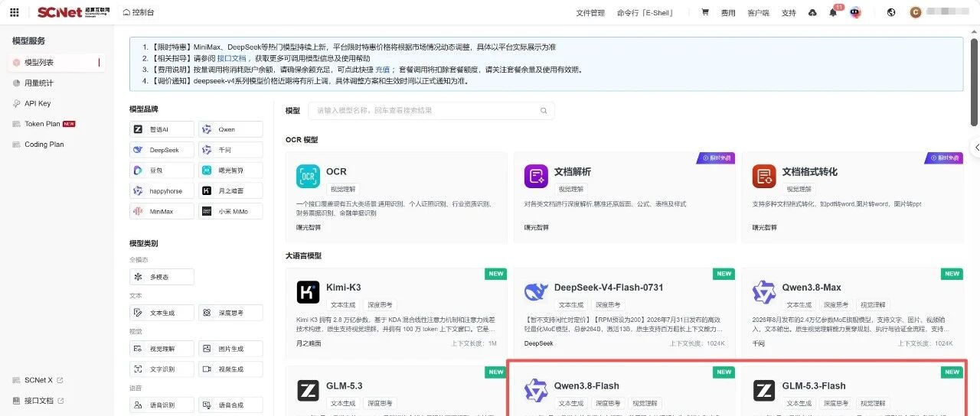Go to 控制台 in the top bar
The width and height of the screenshot is (980, 416).
tap(138, 12)
